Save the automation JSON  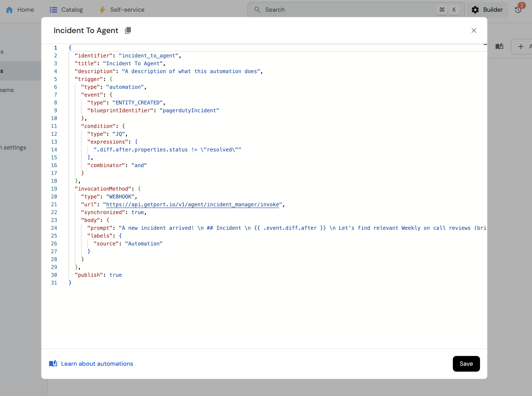466,363
